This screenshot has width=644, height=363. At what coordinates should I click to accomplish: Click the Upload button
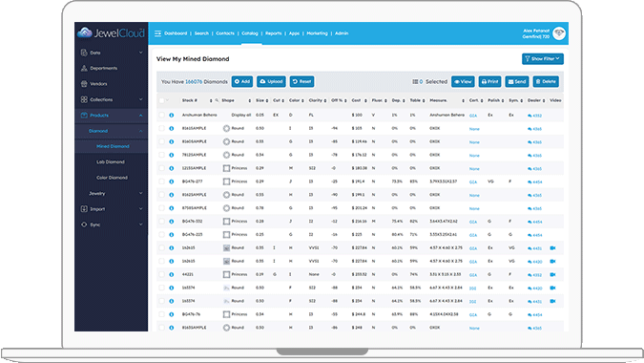tap(271, 81)
